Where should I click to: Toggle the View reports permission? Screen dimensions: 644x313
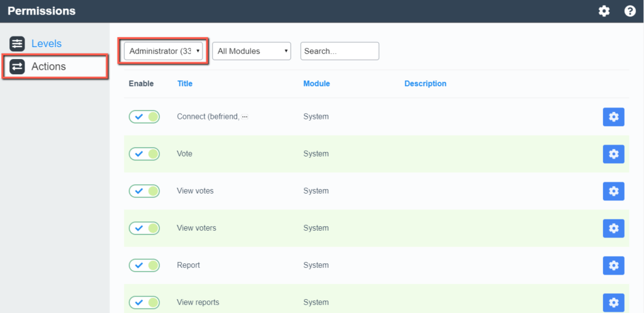144,302
